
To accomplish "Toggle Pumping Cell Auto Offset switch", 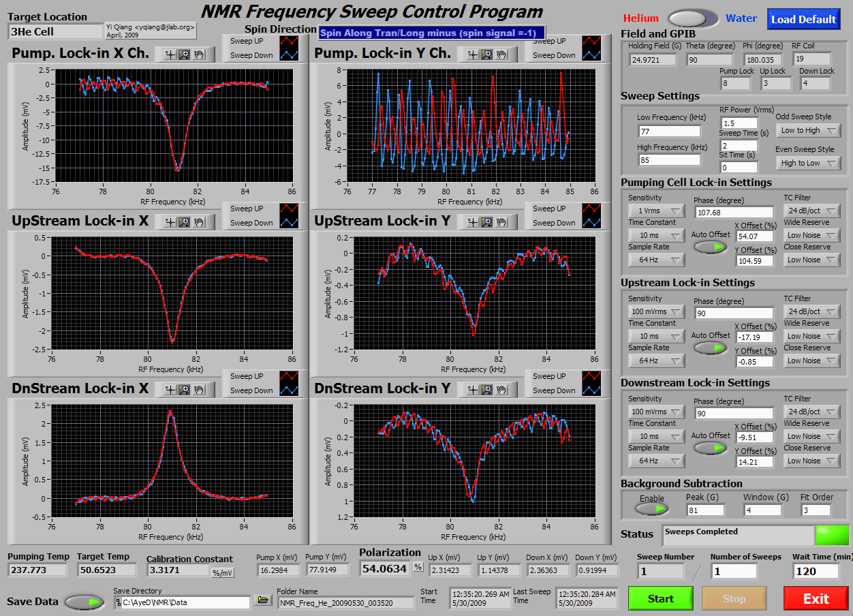I will pyautogui.click(x=711, y=247).
